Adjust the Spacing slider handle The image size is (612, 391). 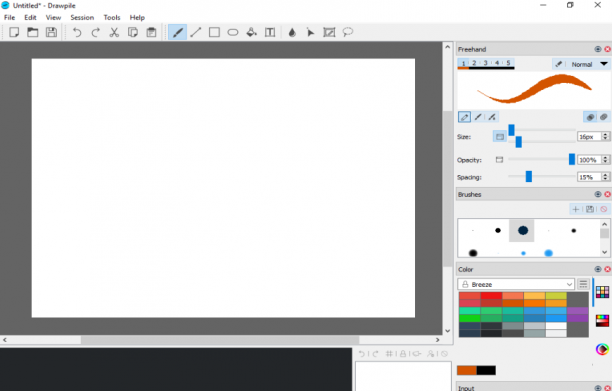point(528,176)
